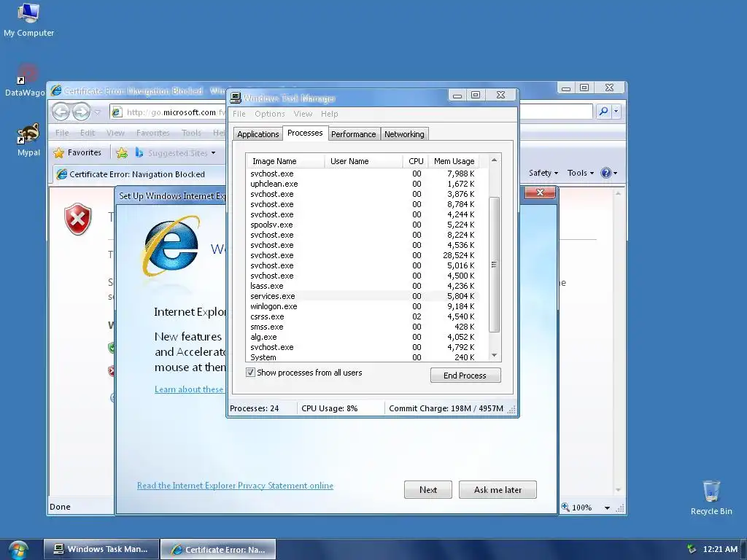Switch to the Applications tab
Image resolution: width=747 pixels, height=560 pixels.
(258, 134)
